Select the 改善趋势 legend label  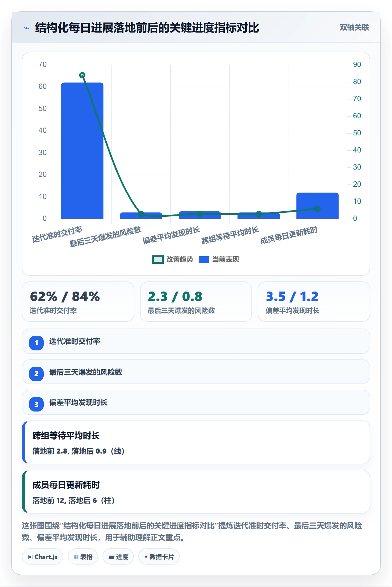(x=179, y=260)
